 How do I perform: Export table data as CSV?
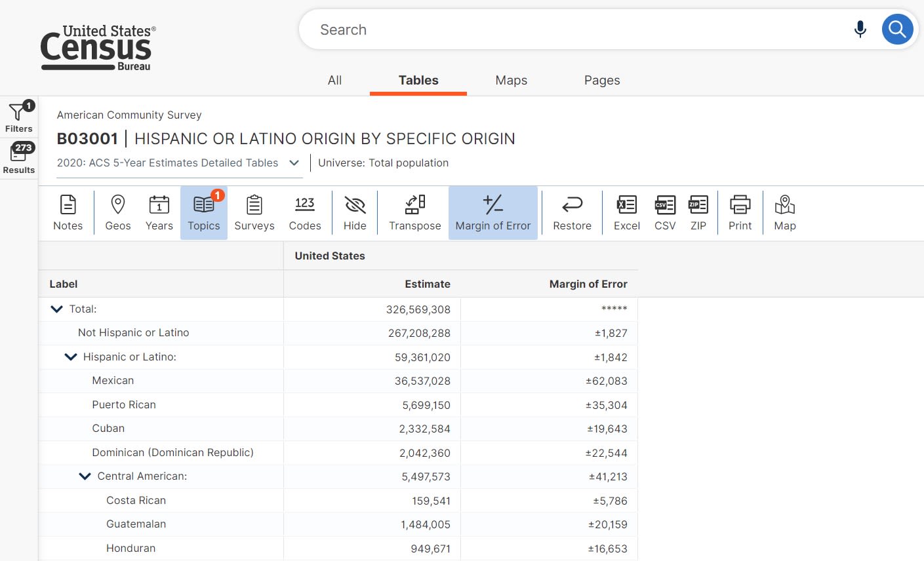(x=664, y=211)
